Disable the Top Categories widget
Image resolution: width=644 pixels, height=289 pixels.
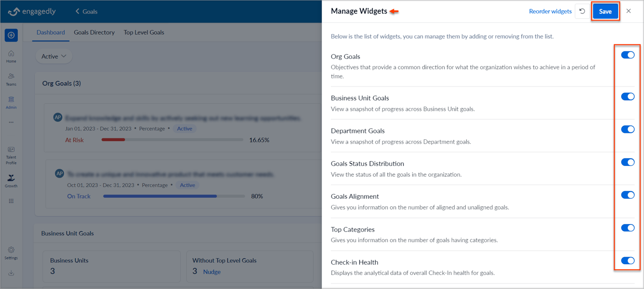(x=627, y=228)
